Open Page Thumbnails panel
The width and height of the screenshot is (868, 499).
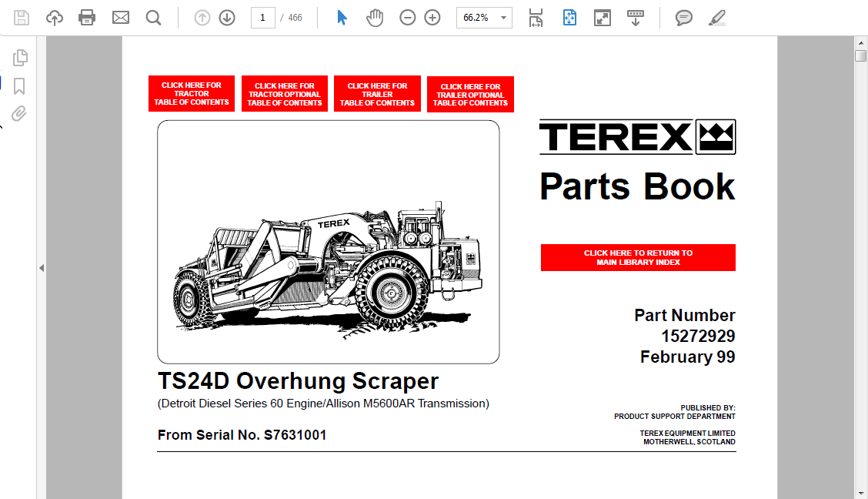20,58
